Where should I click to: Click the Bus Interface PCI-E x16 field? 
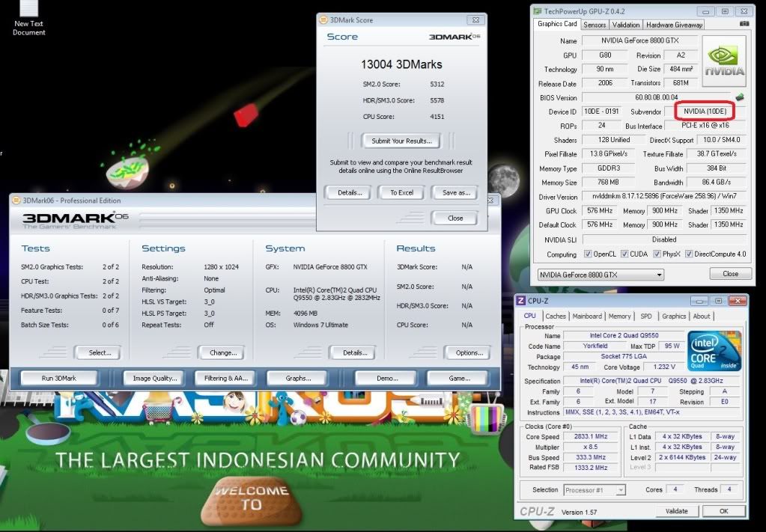(705, 126)
